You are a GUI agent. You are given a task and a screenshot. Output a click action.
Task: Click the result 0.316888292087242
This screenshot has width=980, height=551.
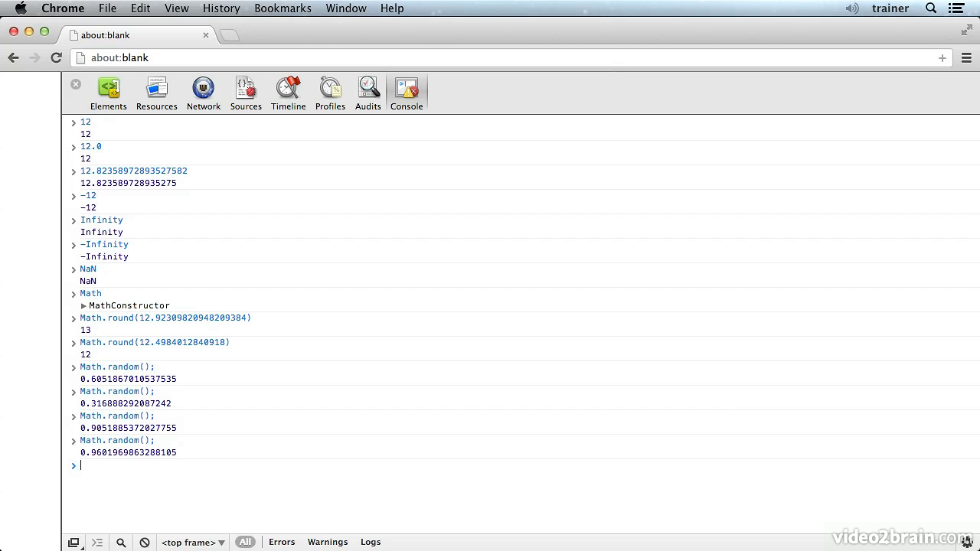click(x=126, y=403)
